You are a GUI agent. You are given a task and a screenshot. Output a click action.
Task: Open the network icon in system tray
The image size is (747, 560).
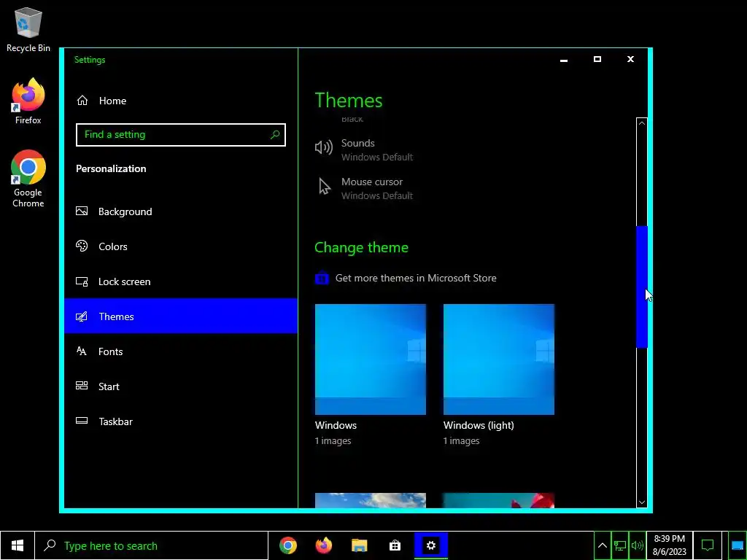tap(620, 545)
